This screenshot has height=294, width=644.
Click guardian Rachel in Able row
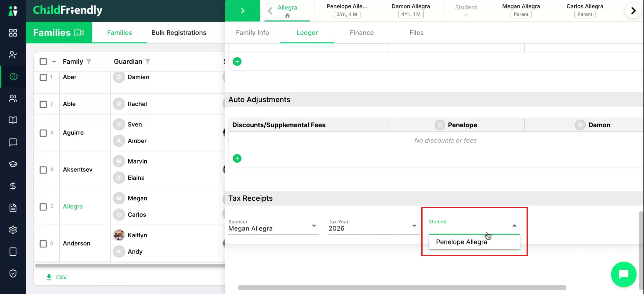point(137,104)
